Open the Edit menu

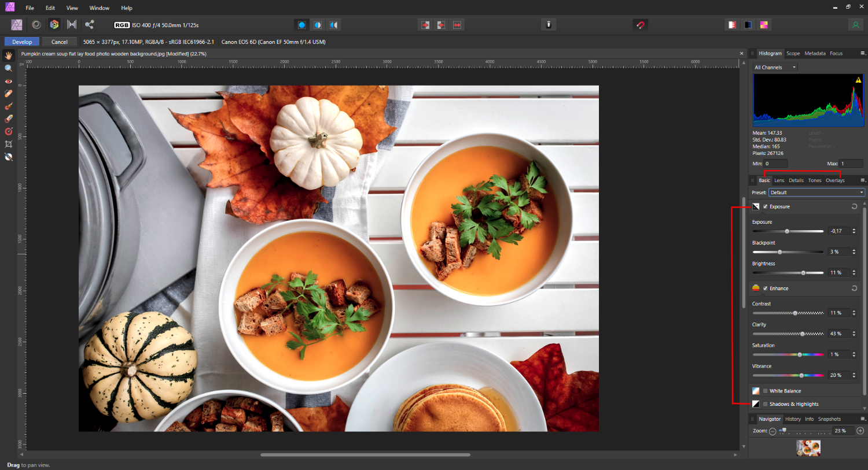[x=50, y=8]
